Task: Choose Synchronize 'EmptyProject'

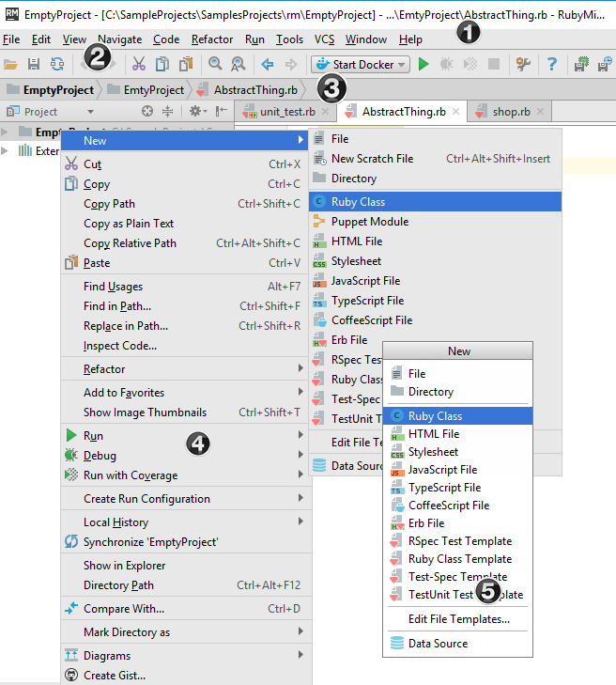Action: click(187, 542)
